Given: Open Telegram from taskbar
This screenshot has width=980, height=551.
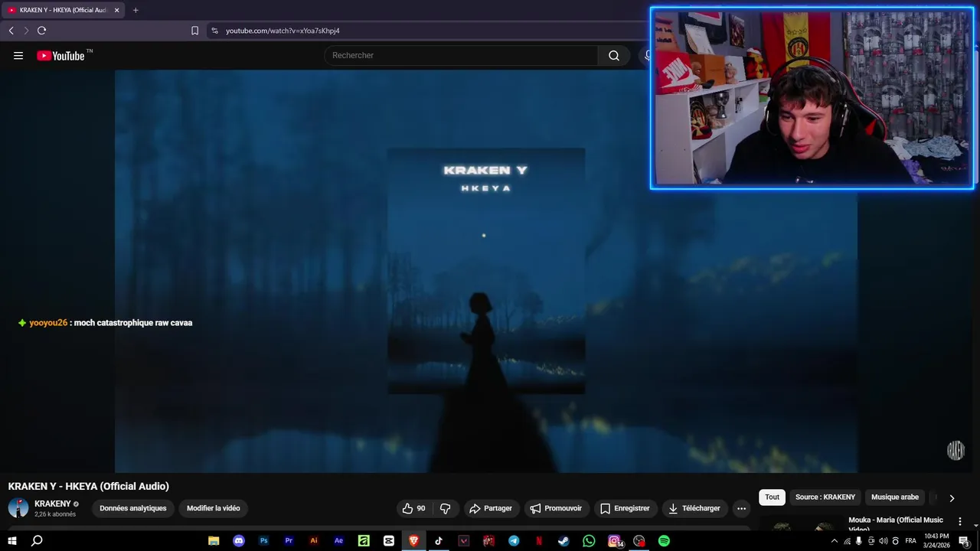Looking at the screenshot, I should point(514,541).
